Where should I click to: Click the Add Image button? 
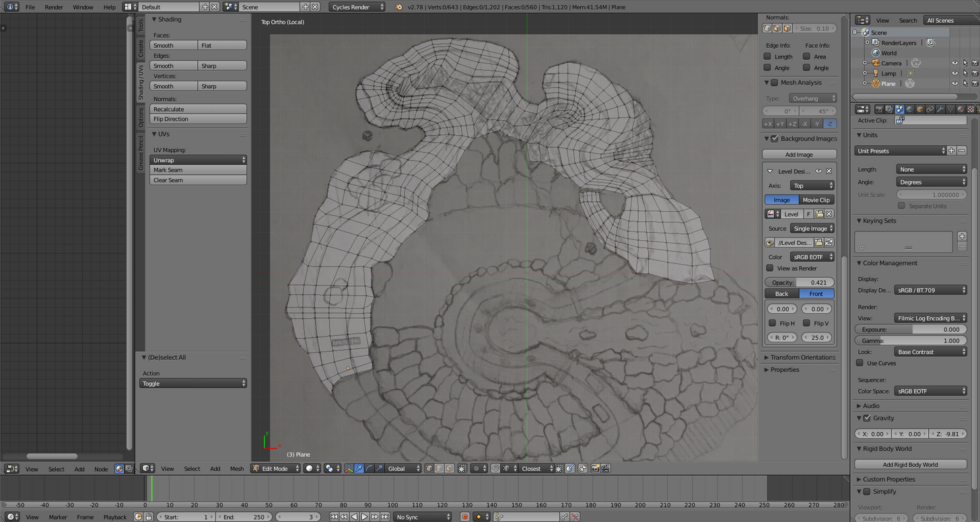click(x=799, y=155)
